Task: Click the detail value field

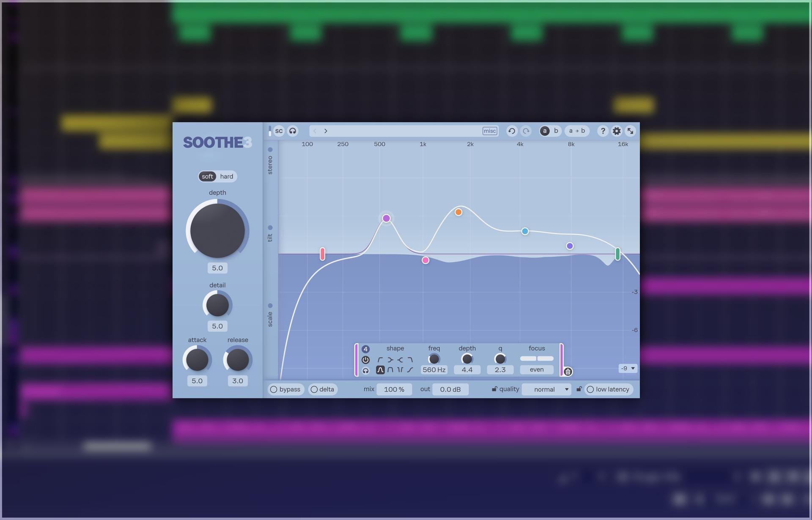Action: [217, 326]
